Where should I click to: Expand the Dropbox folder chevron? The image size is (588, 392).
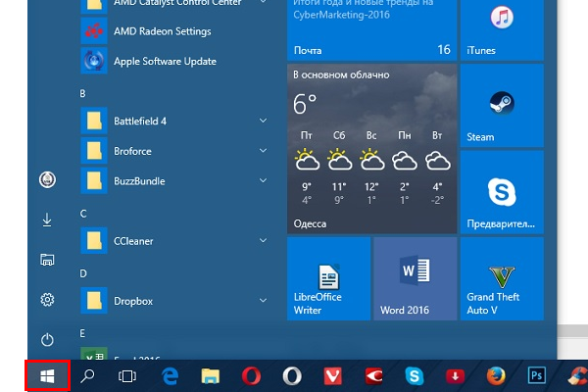click(x=263, y=301)
